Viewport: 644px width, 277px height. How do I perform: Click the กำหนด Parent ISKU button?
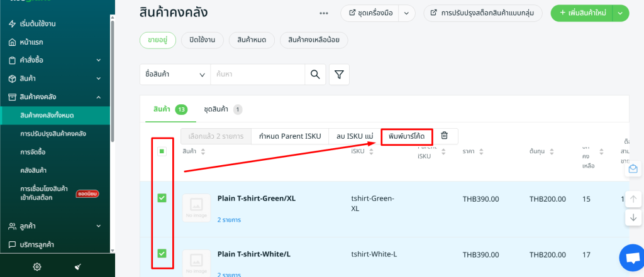(289, 136)
